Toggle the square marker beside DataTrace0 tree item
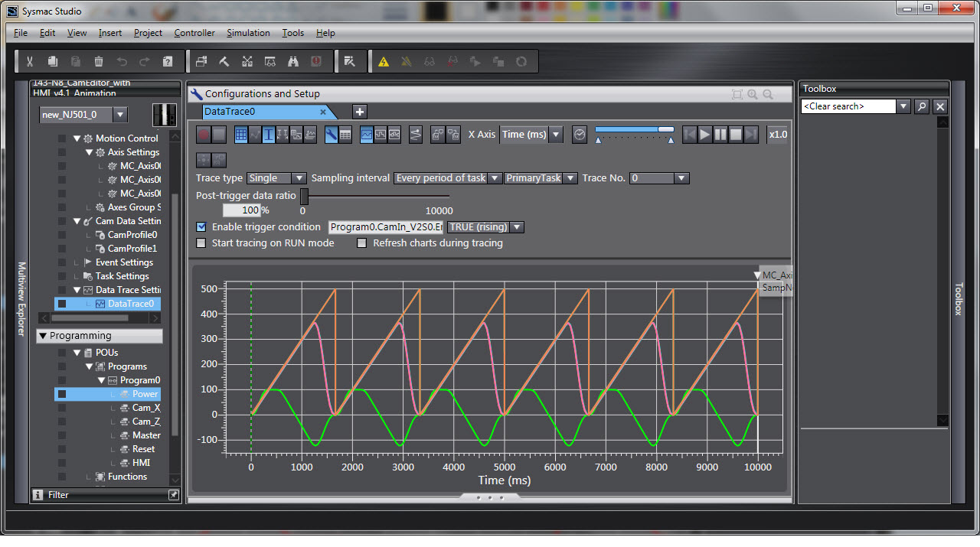The width and height of the screenshot is (980, 547). click(x=62, y=304)
